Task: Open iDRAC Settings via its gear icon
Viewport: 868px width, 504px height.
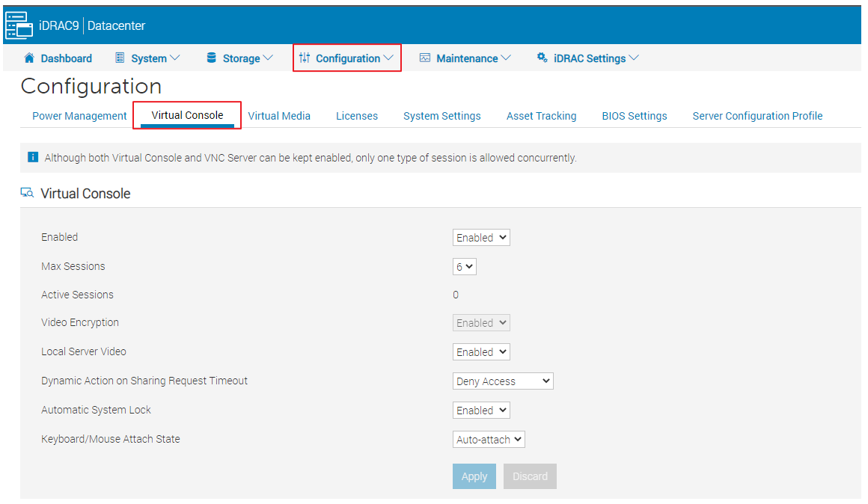Action: pos(541,58)
